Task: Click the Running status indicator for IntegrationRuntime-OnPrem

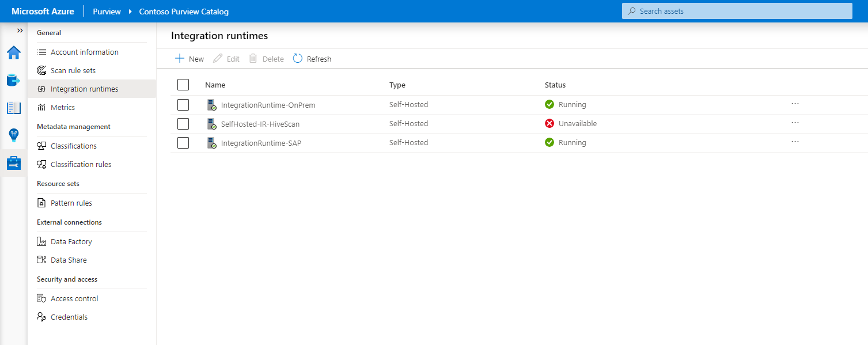Action: coord(549,104)
